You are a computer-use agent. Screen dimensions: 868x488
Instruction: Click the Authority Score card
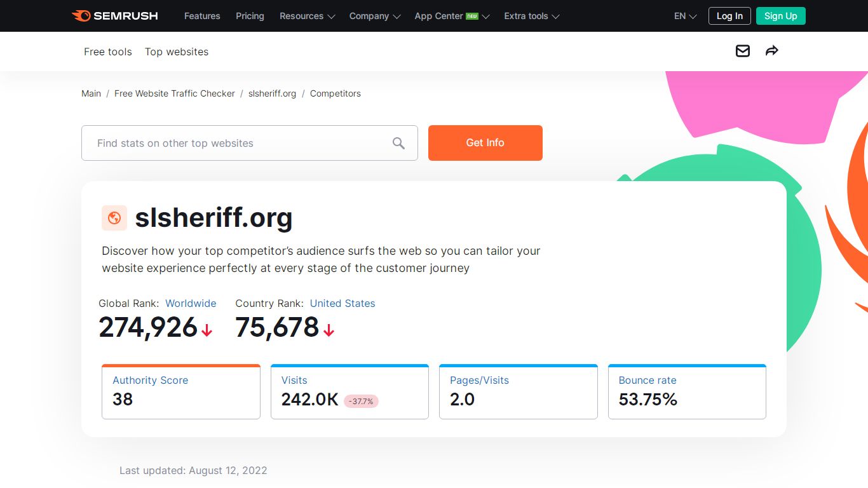[x=181, y=391]
